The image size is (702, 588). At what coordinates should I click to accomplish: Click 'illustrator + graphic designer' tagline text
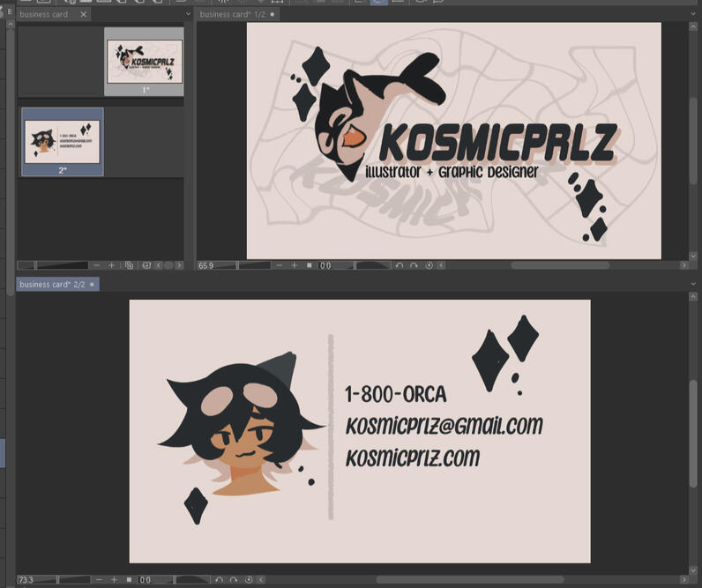452,172
